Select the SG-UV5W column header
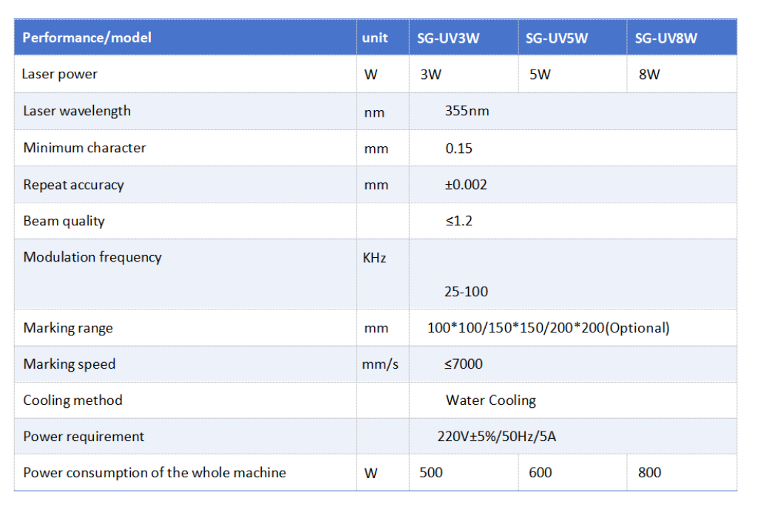 point(557,38)
